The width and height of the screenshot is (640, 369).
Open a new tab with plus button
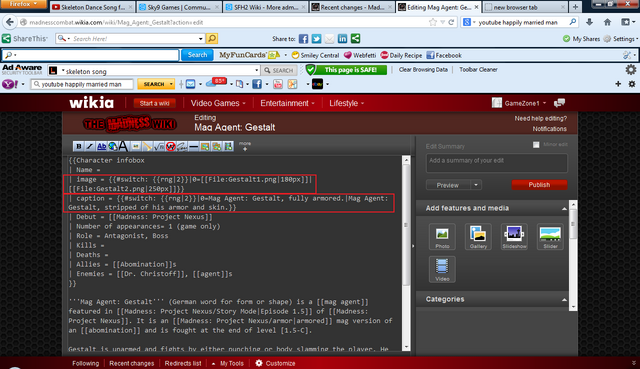point(575,7)
